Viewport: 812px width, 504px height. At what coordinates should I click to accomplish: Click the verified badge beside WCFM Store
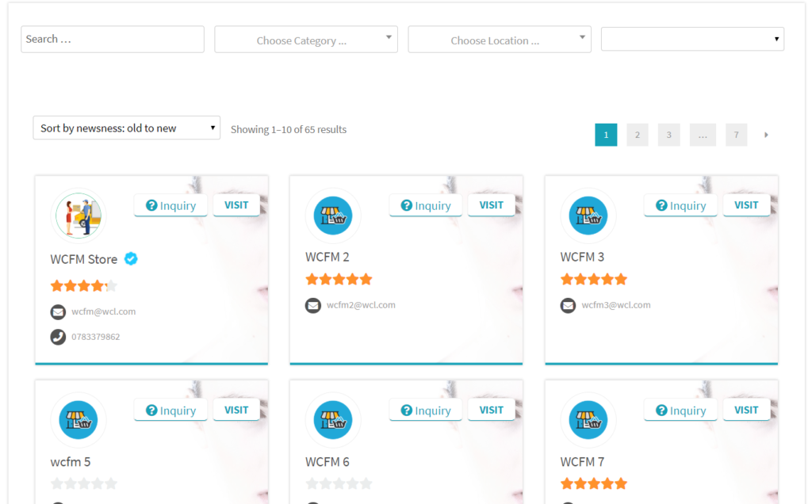pyautogui.click(x=131, y=258)
